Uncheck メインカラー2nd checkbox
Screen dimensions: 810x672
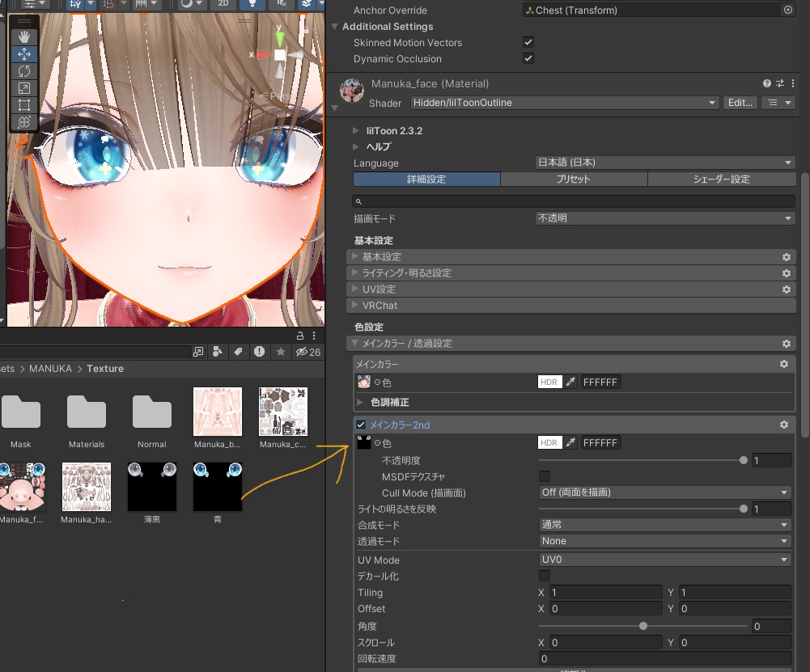point(361,425)
